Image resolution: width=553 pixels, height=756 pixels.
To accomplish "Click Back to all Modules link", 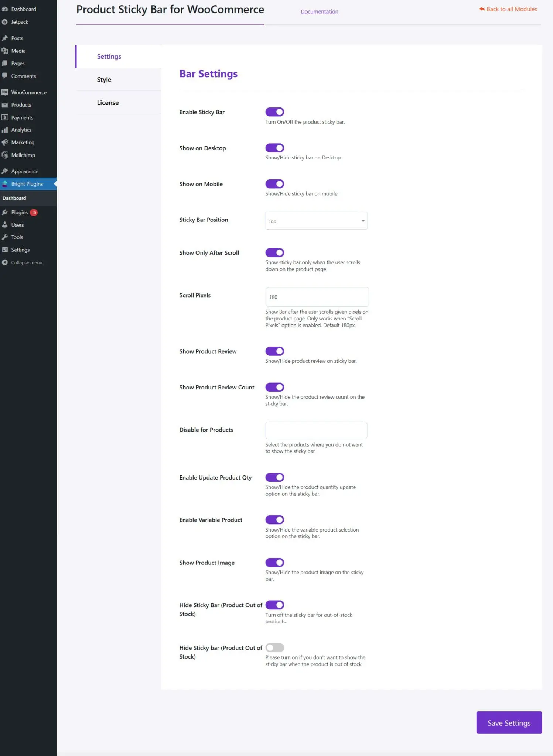I will click(x=509, y=9).
